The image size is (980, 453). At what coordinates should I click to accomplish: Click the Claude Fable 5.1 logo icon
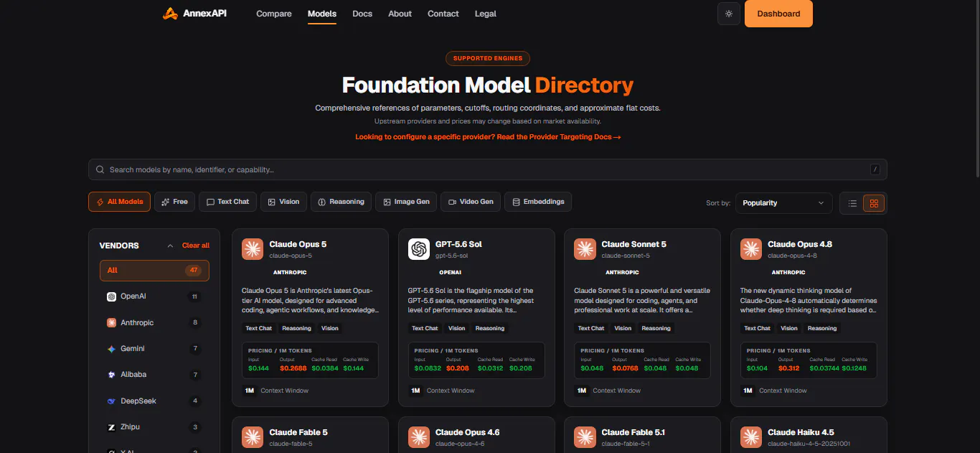[x=585, y=437]
